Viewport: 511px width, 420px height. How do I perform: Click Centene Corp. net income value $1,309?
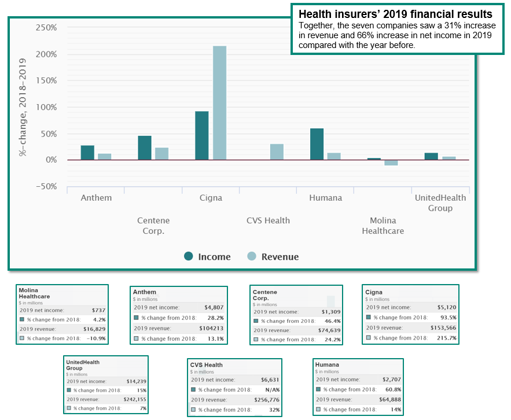331,312
